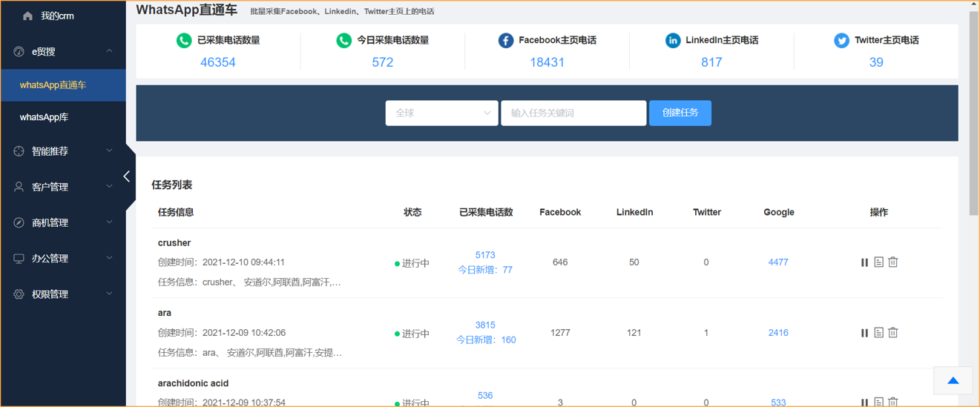Pause the ara task

click(x=864, y=333)
